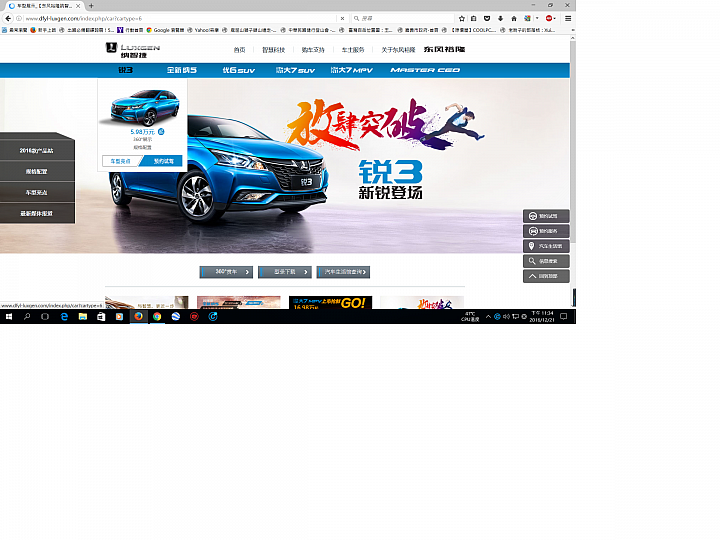Open the 首页 menu item
720x540 pixels.
(x=239, y=50)
